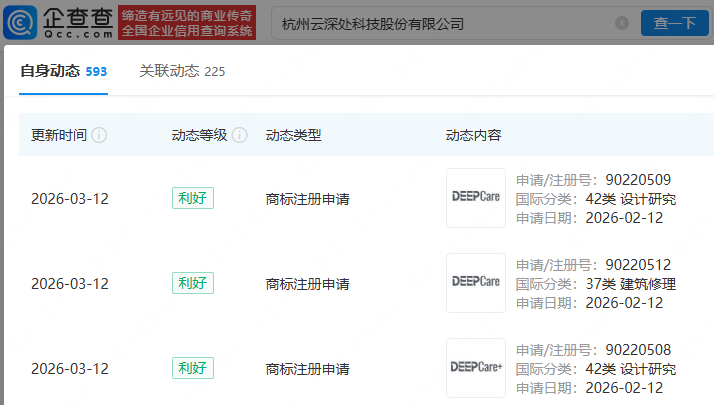Click date 2026-03-12 in 90220512 row
The width and height of the screenshot is (714, 405).
(70, 283)
